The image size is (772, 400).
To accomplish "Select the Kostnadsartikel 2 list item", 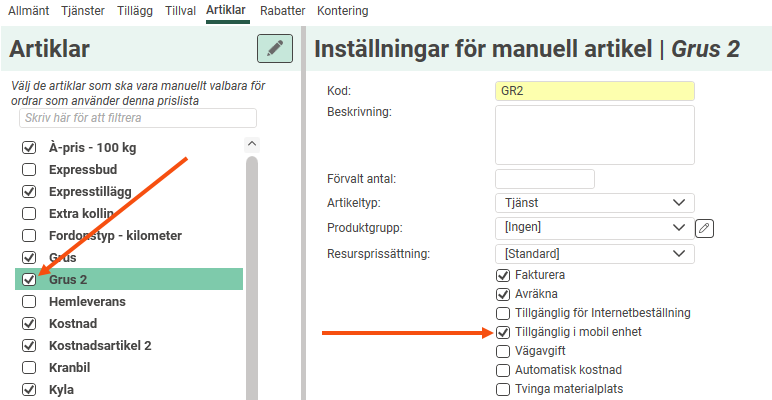I will (100, 345).
